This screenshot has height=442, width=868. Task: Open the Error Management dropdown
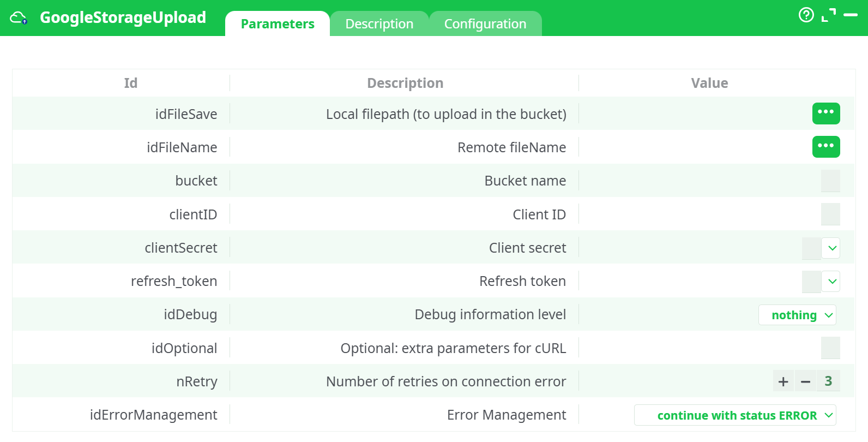point(734,415)
